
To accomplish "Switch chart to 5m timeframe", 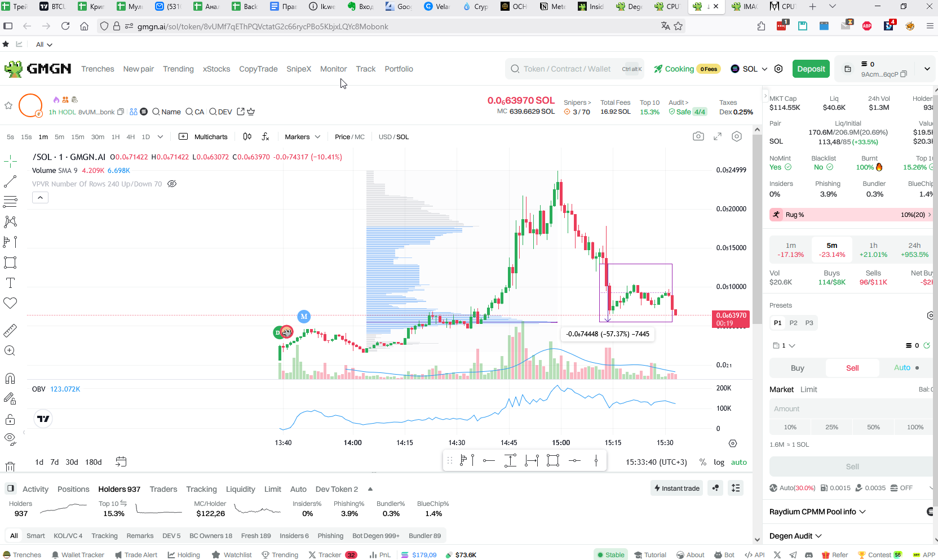I will tap(59, 137).
